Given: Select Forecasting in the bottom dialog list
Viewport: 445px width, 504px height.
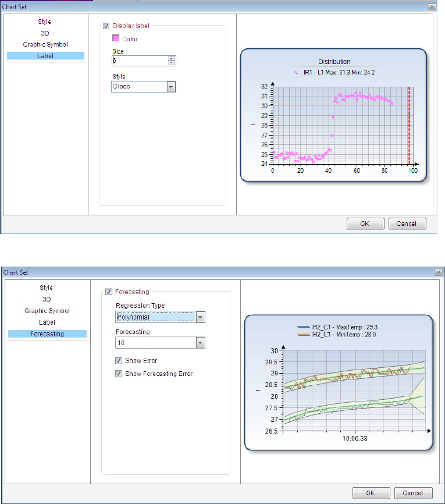Looking at the screenshot, I should (47, 334).
